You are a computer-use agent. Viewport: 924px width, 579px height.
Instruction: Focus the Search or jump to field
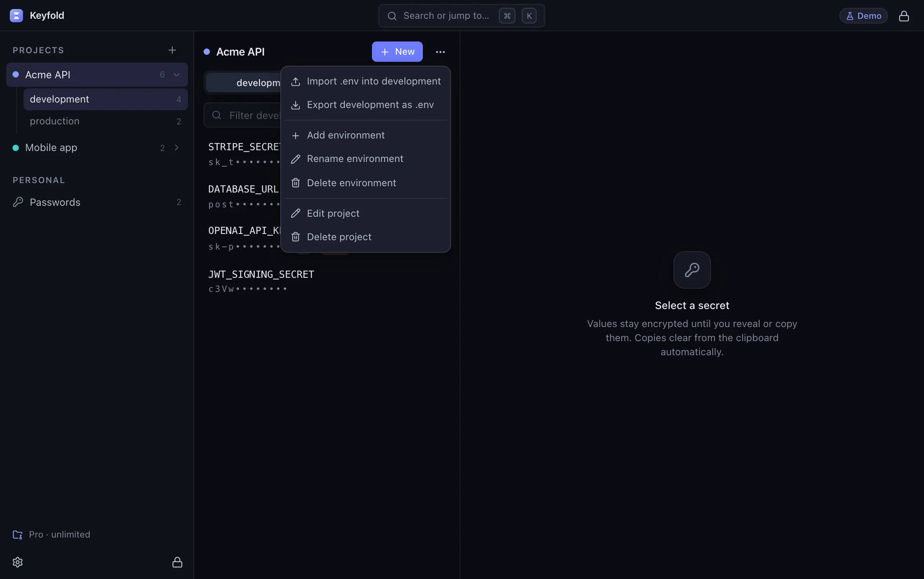(462, 16)
